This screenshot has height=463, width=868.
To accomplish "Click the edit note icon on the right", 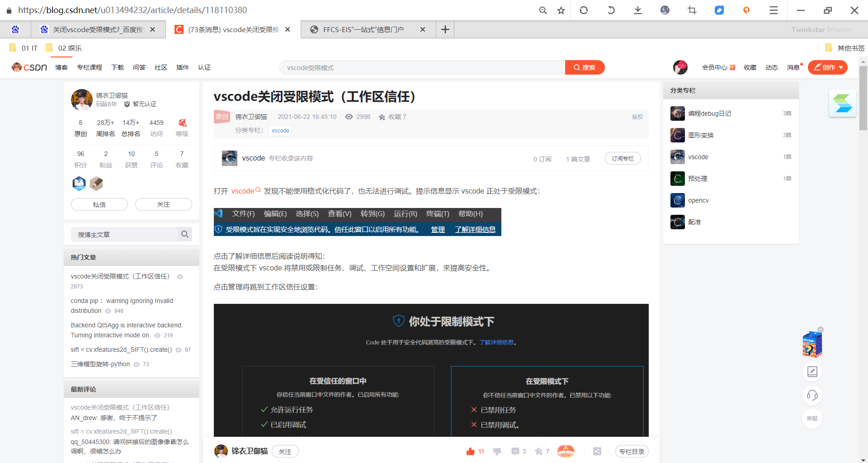I will [812, 372].
